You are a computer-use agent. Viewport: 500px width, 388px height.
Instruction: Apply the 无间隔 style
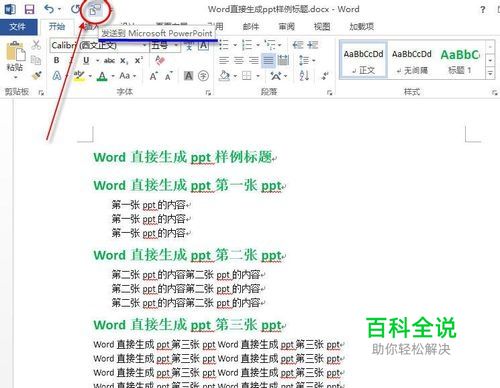[x=411, y=60]
